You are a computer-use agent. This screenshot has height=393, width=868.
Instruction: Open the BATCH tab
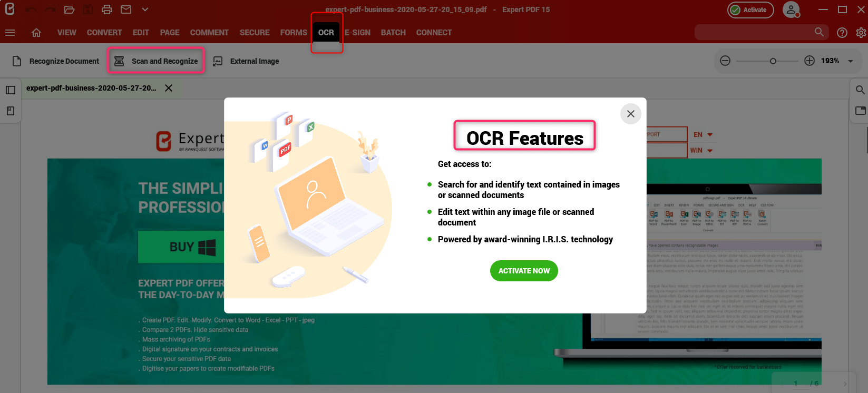(x=393, y=33)
